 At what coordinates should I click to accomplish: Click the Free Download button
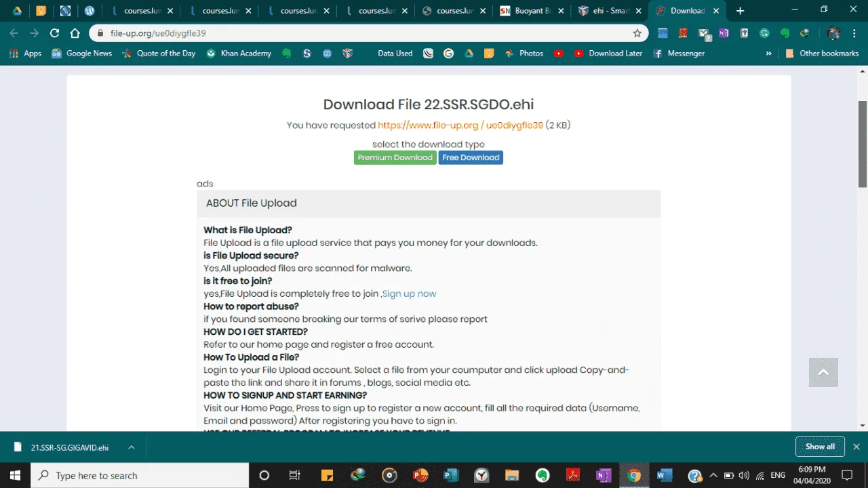[x=471, y=157]
